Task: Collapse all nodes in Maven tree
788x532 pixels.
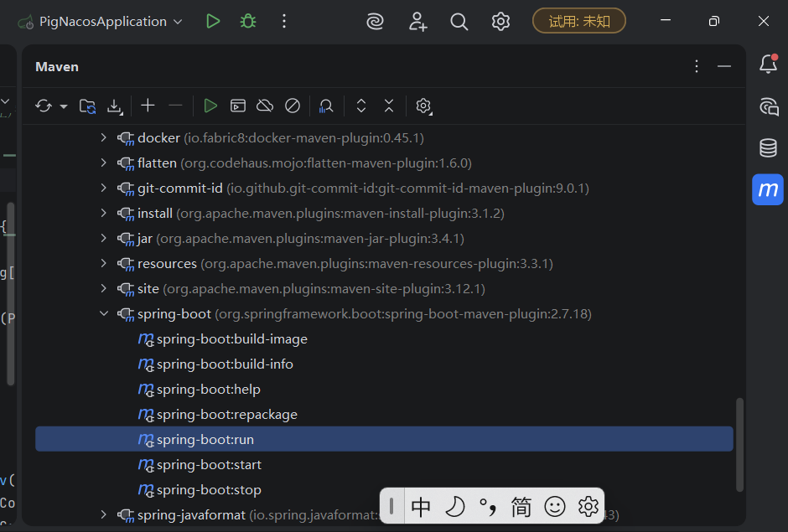Action: 388,106
